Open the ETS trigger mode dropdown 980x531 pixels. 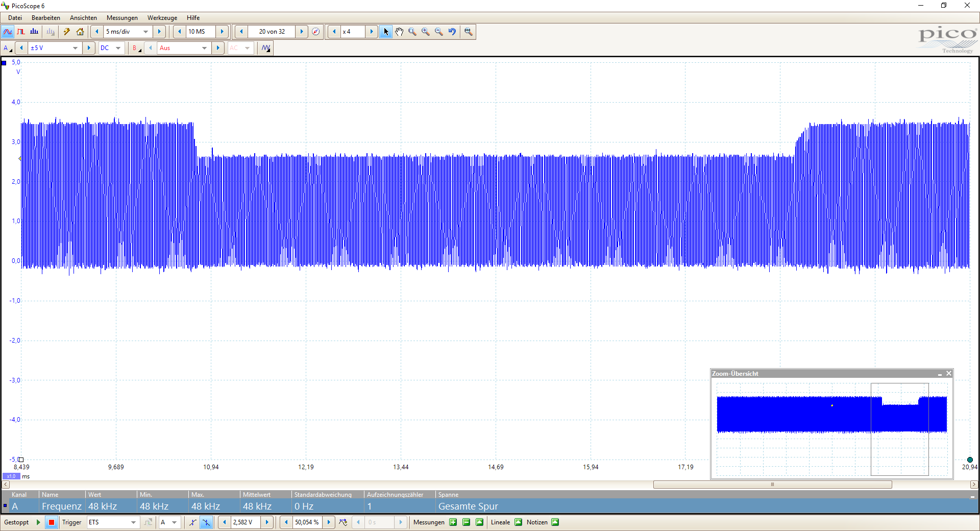133,522
